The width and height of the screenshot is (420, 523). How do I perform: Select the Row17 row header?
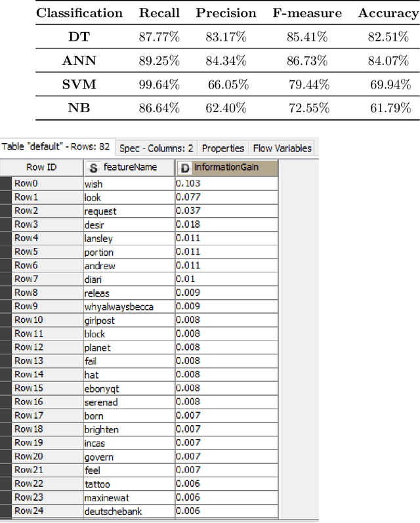pos(29,415)
